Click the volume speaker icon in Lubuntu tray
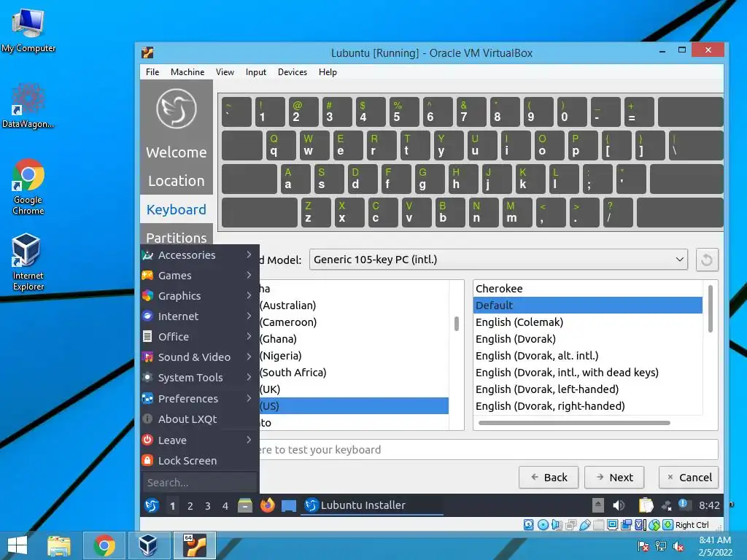 tap(619, 505)
